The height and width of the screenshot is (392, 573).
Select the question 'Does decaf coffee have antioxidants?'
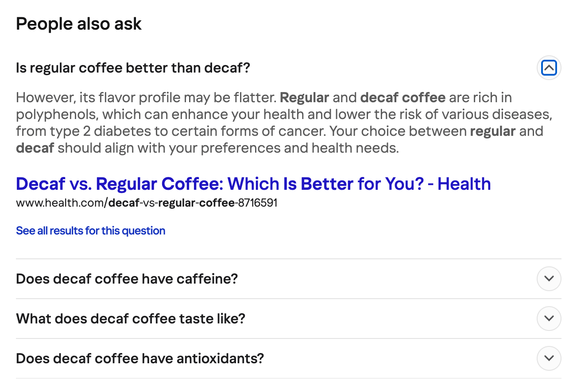[140, 358]
